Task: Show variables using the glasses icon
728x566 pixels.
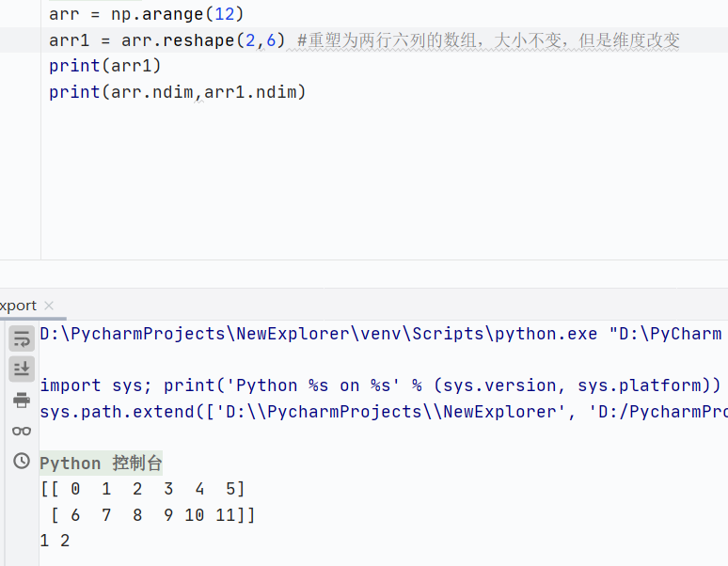Action: pos(21,431)
